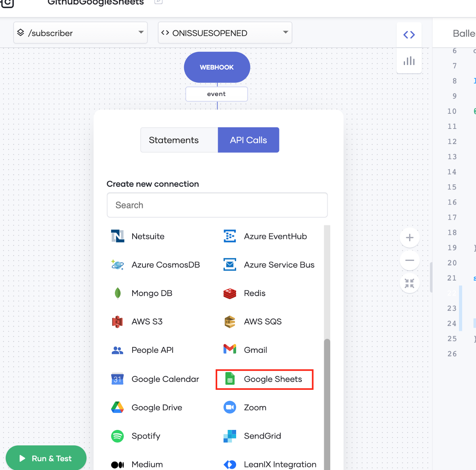Image resolution: width=476 pixels, height=470 pixels.
Task: Click line number 10 in code editor
Action: pos(452,111)
